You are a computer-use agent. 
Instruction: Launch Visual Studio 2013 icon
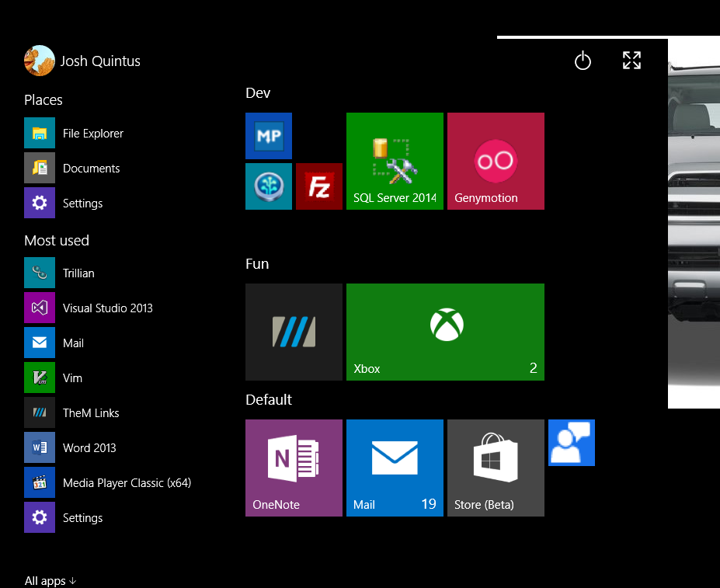pyautogui.click(x=40, y=308)
